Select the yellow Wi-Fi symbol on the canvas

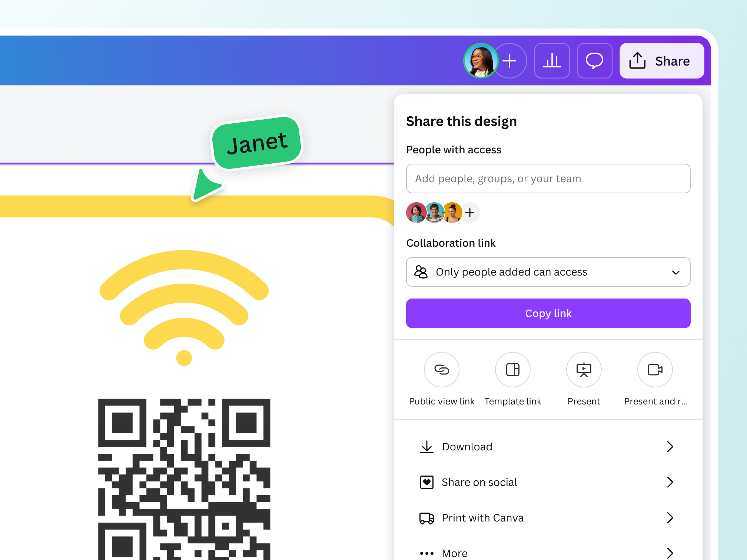tap(184, 307)
